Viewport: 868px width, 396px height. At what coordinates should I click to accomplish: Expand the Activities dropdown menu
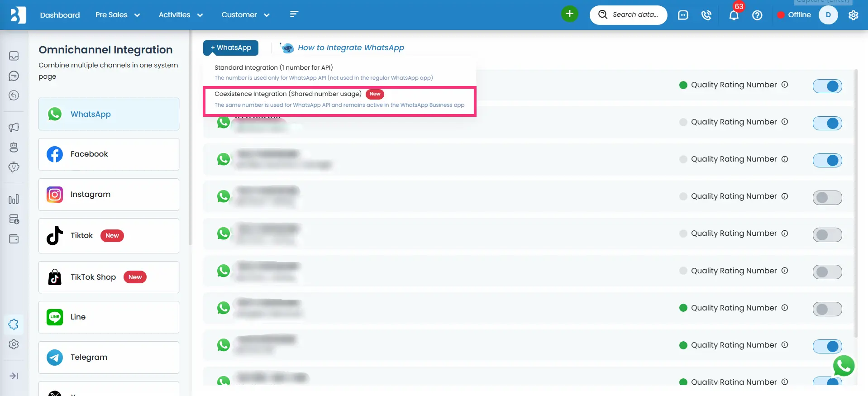coord(181,15)
